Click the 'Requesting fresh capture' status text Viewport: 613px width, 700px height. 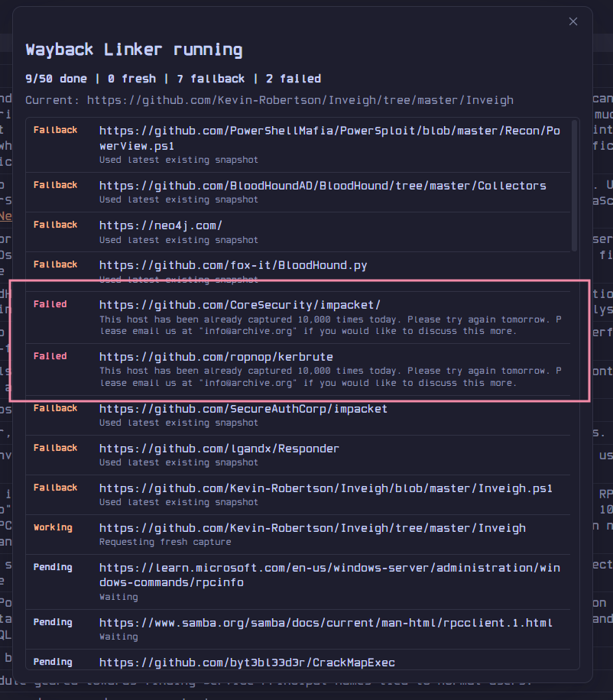[x=165, y=542]
